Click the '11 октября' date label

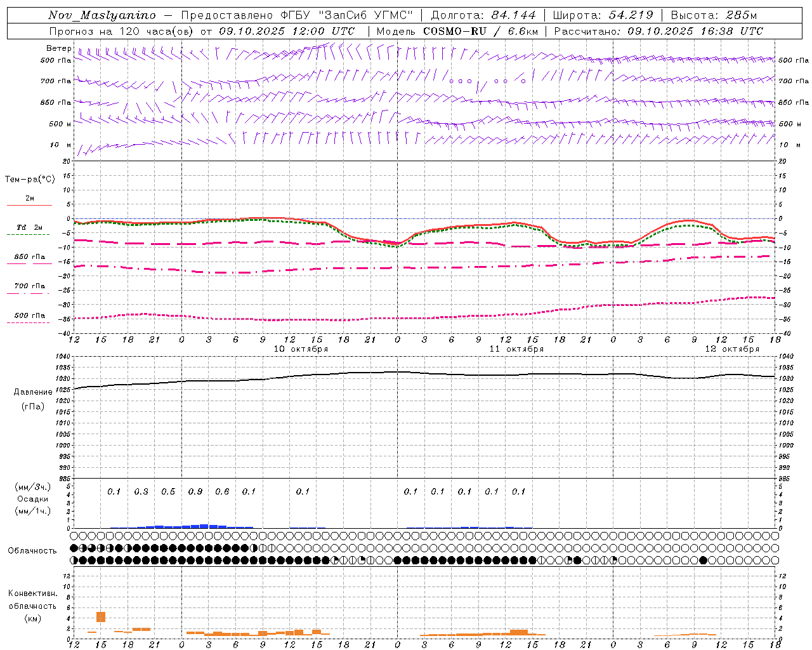[516, 349]
